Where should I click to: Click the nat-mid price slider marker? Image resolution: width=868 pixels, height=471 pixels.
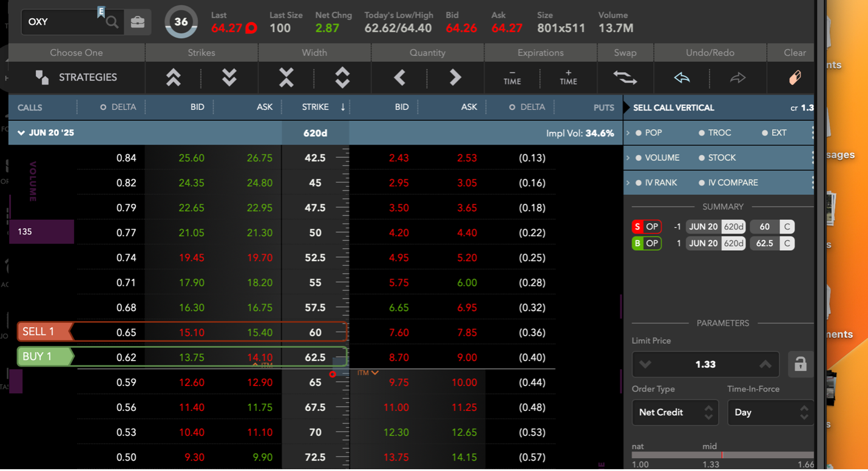click(722, 455)
